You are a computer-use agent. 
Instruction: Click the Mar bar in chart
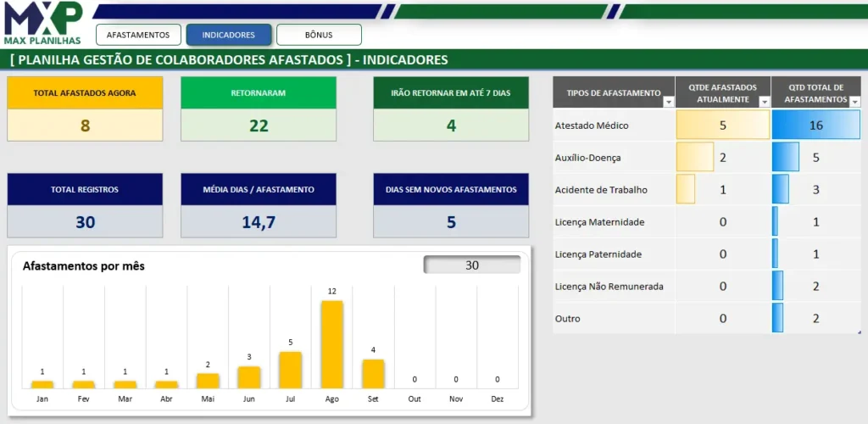[125, 384]
